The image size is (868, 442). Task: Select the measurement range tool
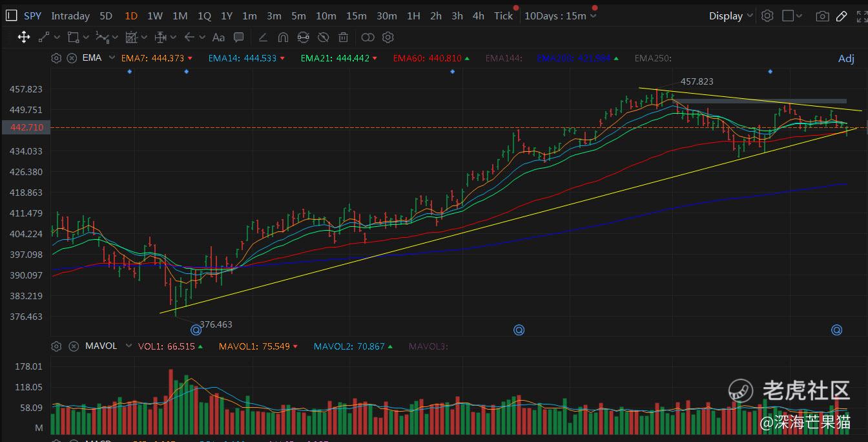coord(161,37)
